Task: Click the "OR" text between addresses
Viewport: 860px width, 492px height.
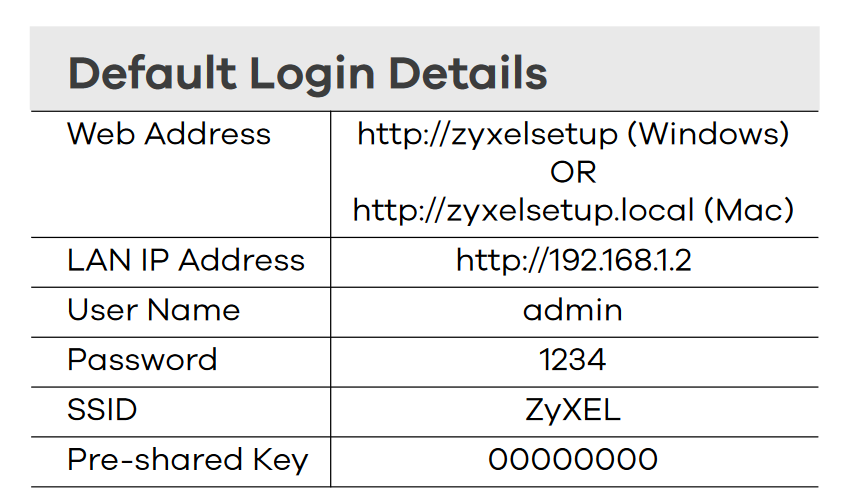Action: tap(573, 172)
